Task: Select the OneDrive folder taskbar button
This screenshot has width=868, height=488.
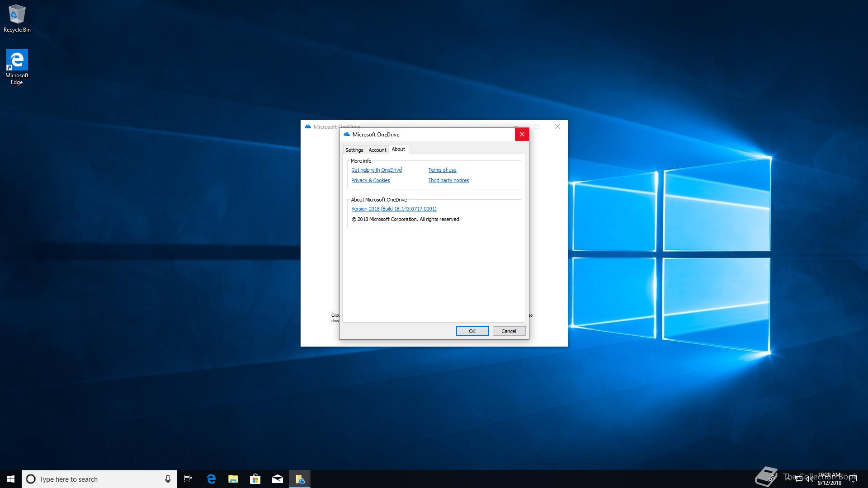Action: (300, 479)
